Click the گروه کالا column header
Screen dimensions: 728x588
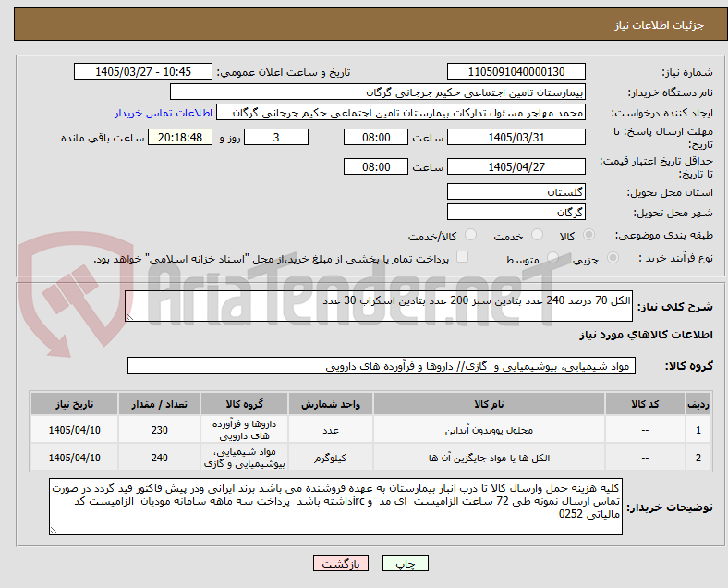[244, 404]
